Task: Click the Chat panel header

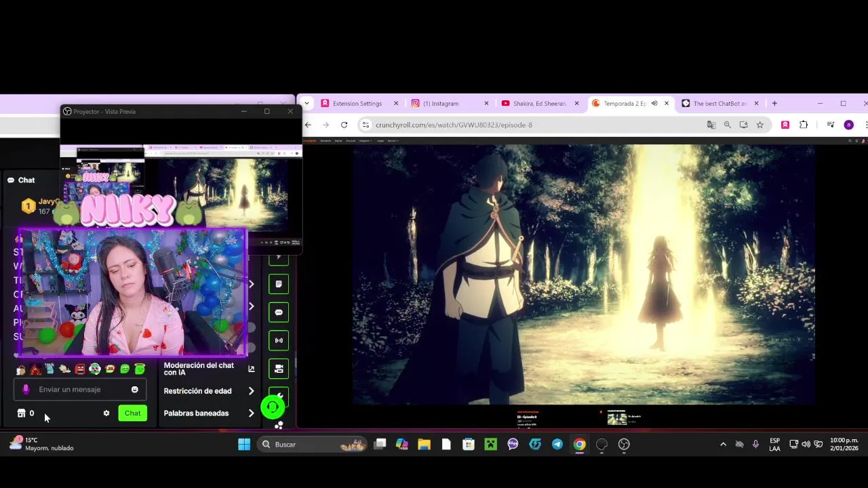Action: click(x=22, y=180)
